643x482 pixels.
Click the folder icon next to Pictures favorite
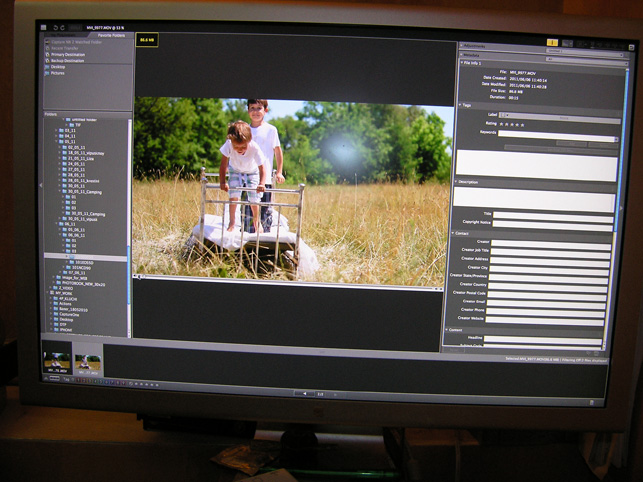[47, 73]
